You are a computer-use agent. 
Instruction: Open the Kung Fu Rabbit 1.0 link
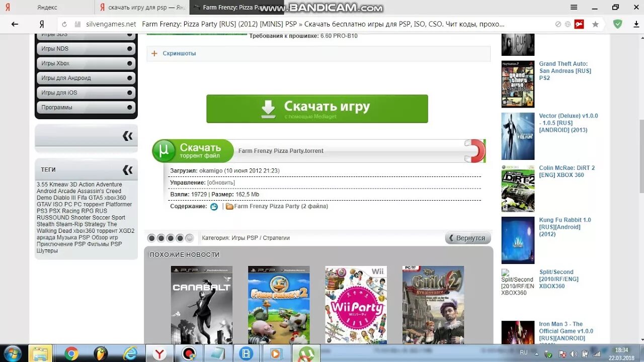coord(565,227)
